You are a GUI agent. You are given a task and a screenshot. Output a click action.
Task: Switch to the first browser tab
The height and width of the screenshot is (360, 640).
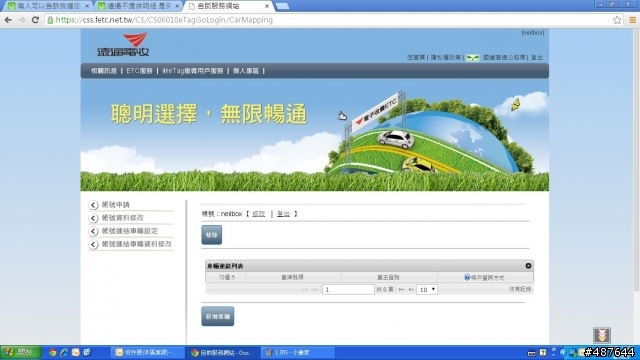tap(48, 6)
